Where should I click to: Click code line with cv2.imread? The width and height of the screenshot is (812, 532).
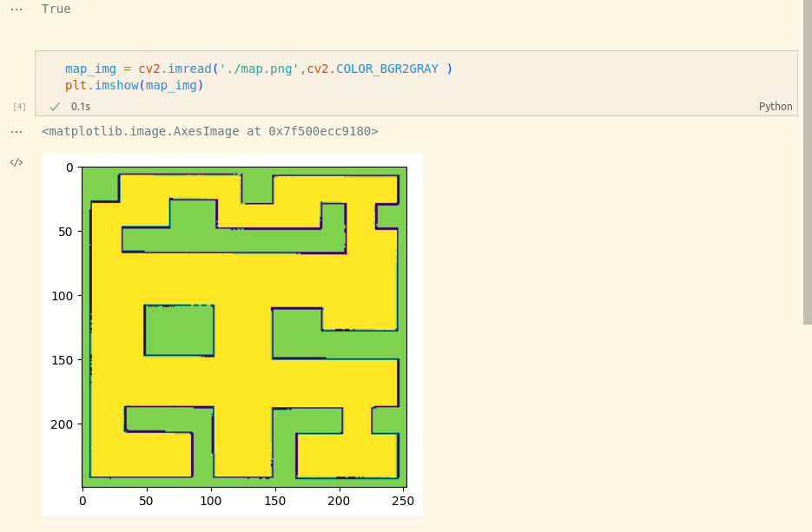coord(259,69)
